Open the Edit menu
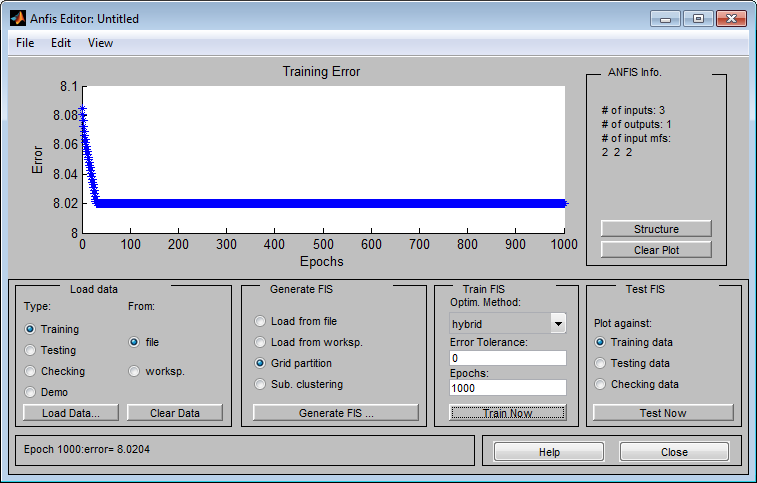The width and height of the screenshot is (757, 483). click(61, 43)
